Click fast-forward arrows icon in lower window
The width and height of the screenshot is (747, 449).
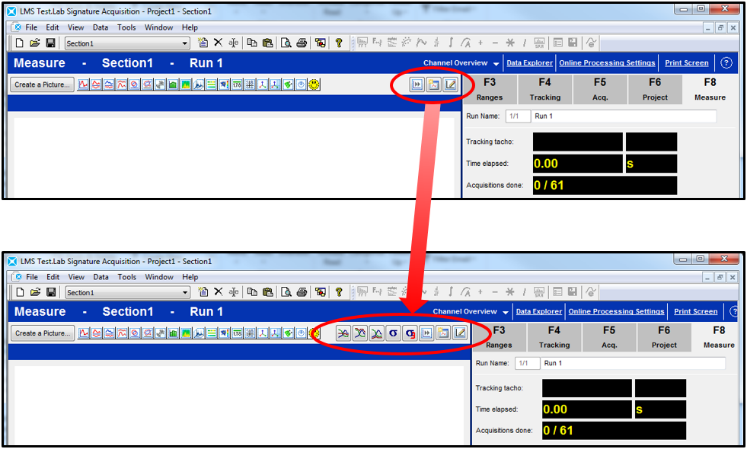tap(426, 333)
